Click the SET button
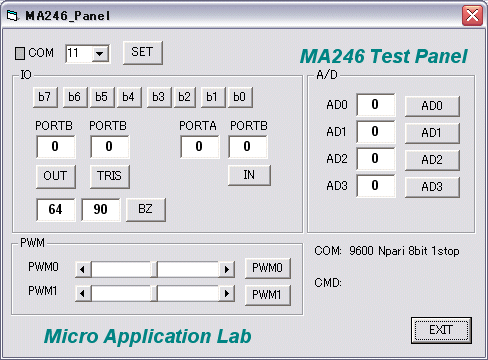Image resolution: width=488 pixels, height=360 pixels. pos(142,52)
